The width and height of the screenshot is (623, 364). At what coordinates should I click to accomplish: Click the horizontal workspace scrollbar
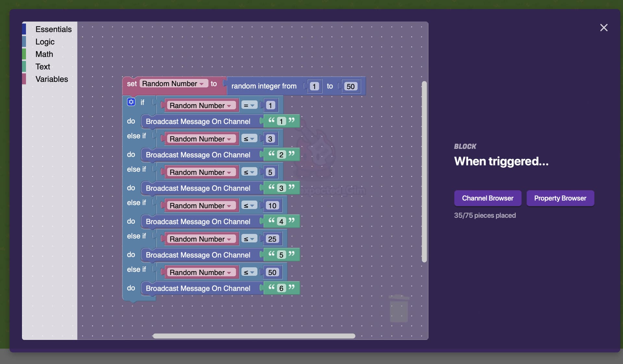pyautogui.click(x=254, y=336)
